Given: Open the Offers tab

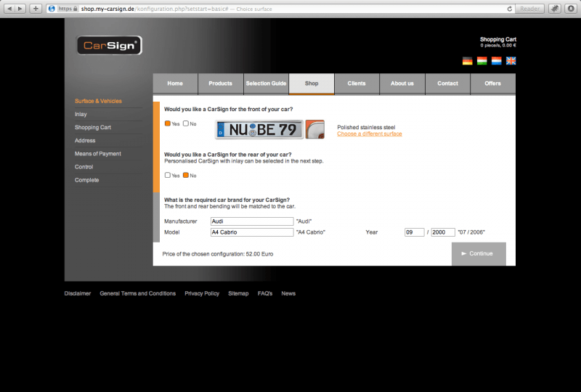Looking at the screenshot, I should click(493, 83).
